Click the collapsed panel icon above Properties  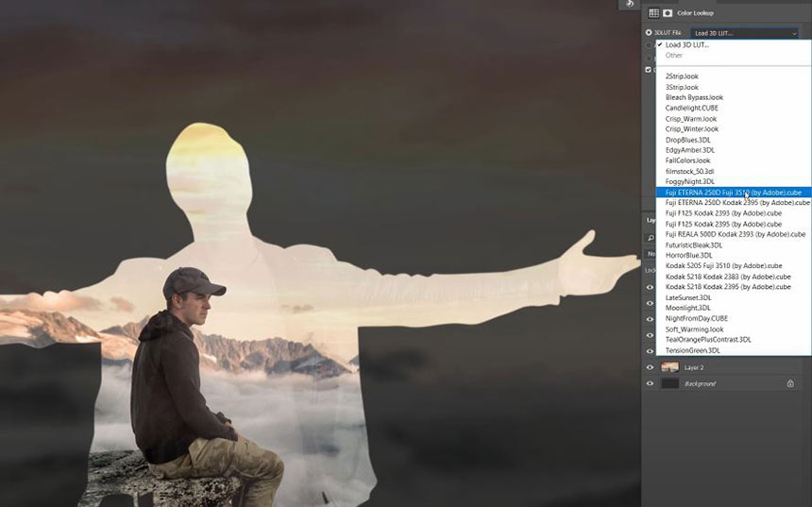click(x=630, y=4)
